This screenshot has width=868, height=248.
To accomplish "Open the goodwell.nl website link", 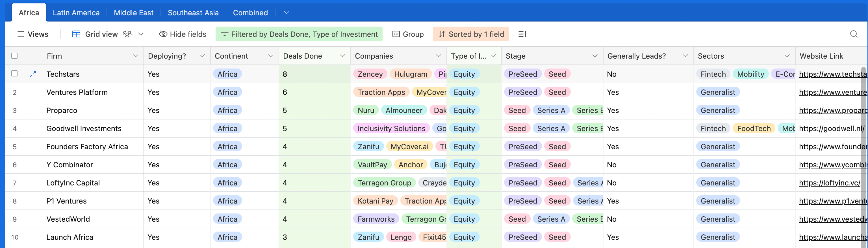I will [x=831, y=129].
